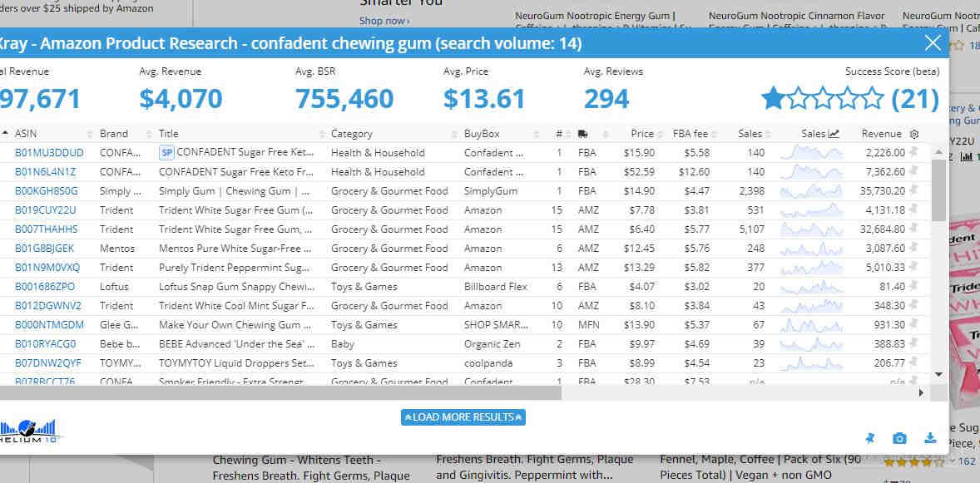Sort table by Category column
The image size is (980, 483).
tap(351, 134)
